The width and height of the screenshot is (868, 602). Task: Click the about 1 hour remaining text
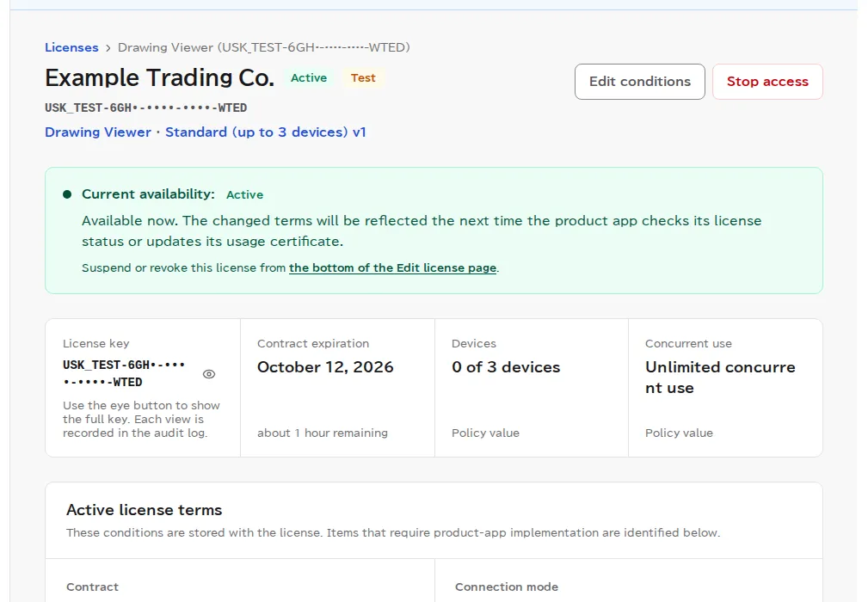tap(323, 433)
